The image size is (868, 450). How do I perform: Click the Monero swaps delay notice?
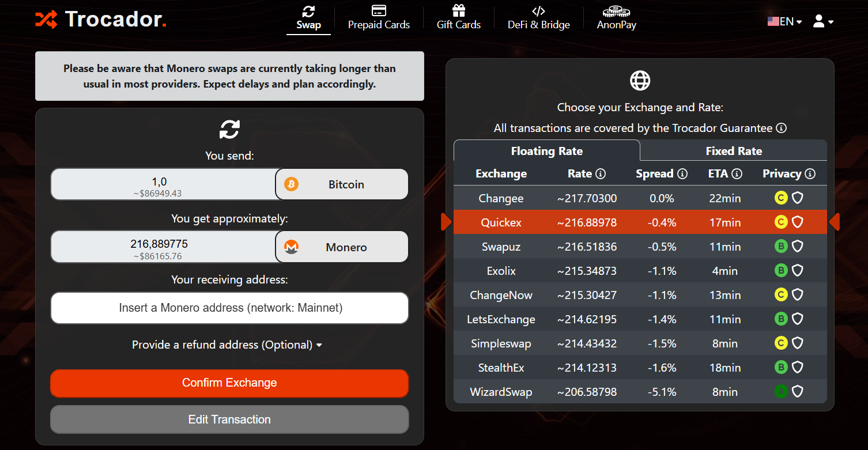[x=229, y=76]
